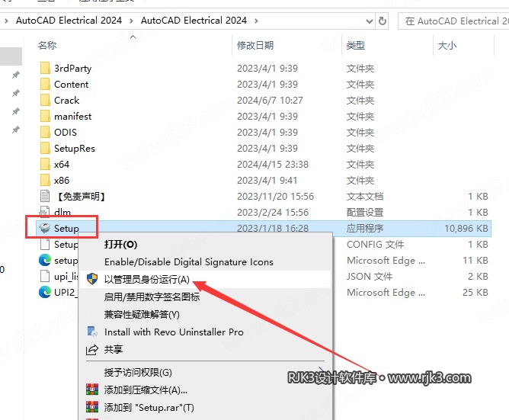The width and height of the screenshot is (509, 420).
Task: Select the Content folder icon
Action: click(45, 84)
